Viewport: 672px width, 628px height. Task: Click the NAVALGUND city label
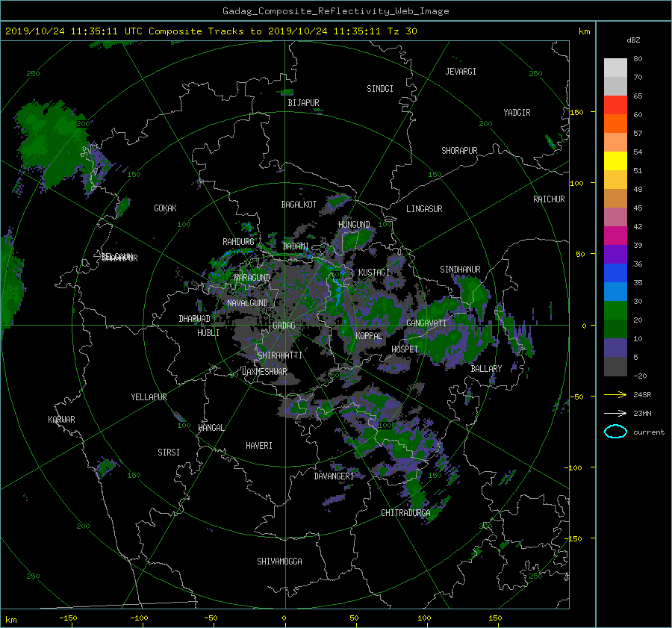pos(247,303)
